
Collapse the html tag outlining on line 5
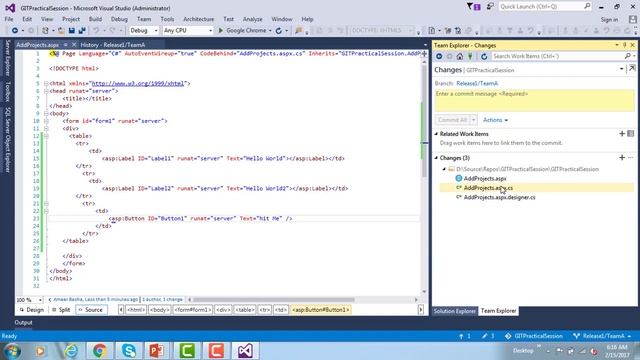pyautogui.click(x=46, y=83)
